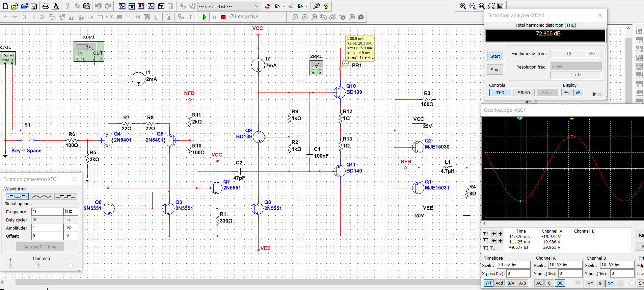Click the cyan T1 cursor marker on oscilloscope
The image size is (644, 290).
(x=520, y=118)
